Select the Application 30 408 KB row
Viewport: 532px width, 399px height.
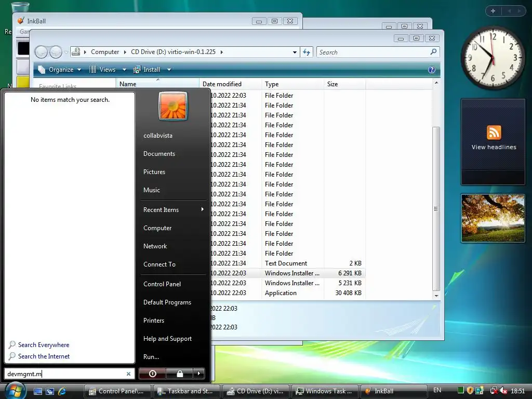[x=288, y=293]
